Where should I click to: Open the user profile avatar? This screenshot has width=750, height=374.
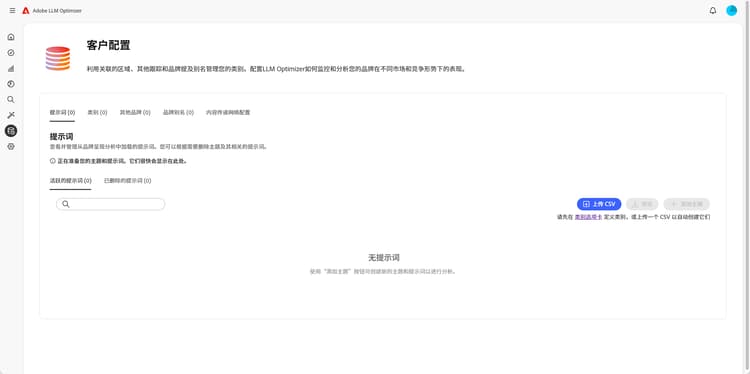click(x=731, y=11)
